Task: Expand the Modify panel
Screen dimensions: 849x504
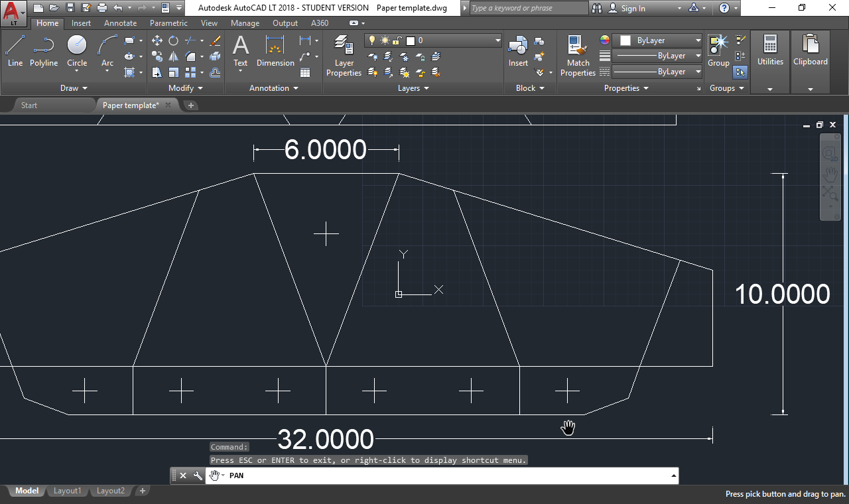Action: pyautogui.click(x=186, y=88)
